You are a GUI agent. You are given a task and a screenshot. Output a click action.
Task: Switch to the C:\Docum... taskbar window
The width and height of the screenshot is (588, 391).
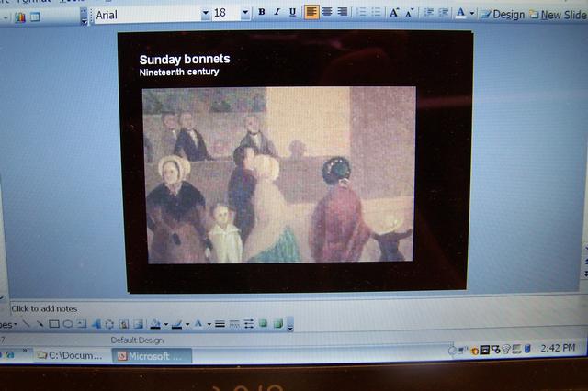click(x=70, y=355)
